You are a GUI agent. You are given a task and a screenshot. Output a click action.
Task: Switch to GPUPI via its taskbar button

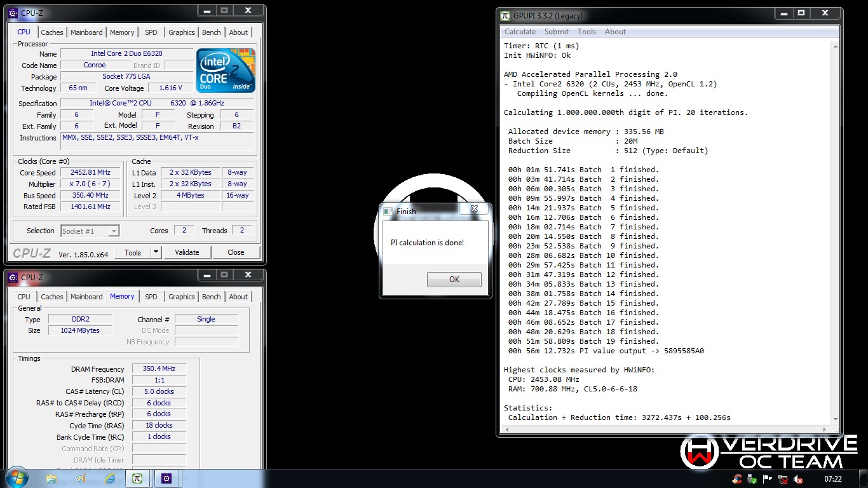click(137, 478)
